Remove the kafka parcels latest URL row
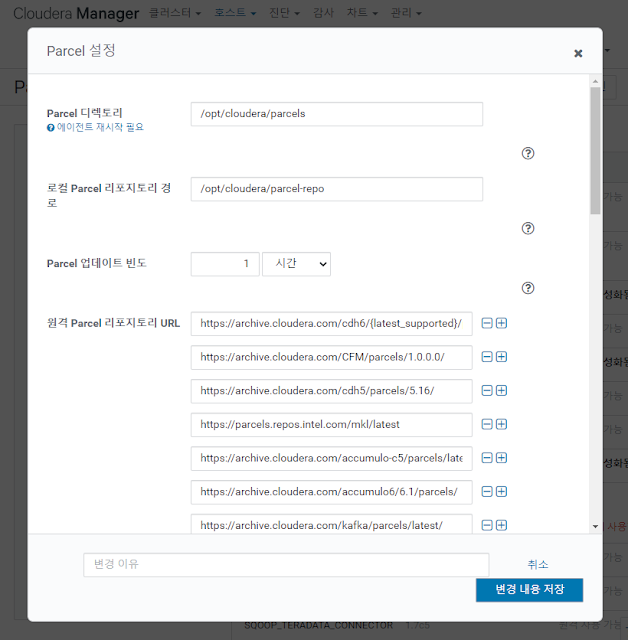 tap(487, 525)
